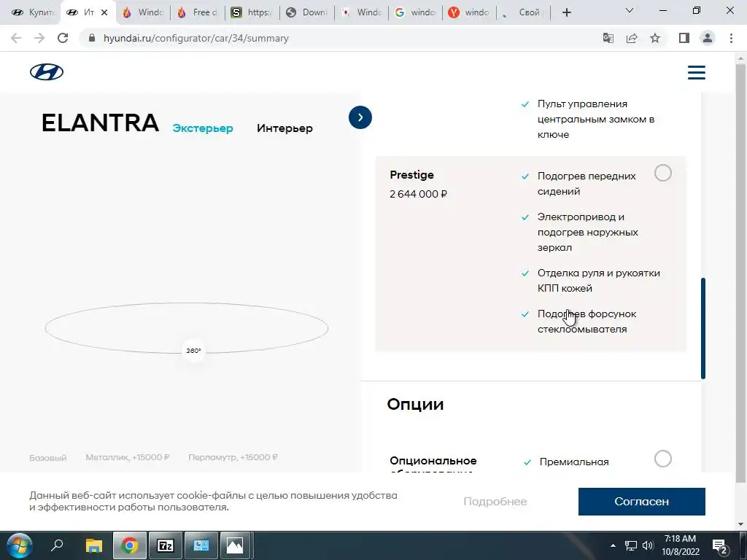Click the Chrome taskbar icon
Screen dimensions: 747x560
129,545
